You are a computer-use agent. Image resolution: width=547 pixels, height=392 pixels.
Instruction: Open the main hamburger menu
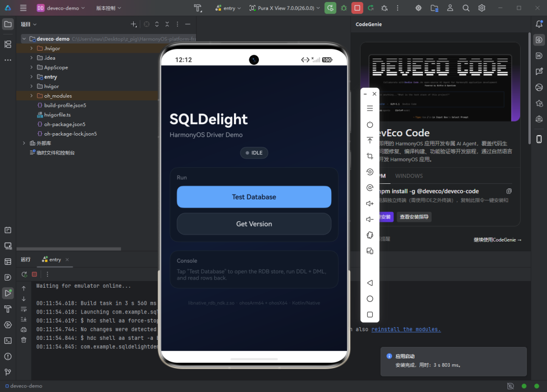23,8
